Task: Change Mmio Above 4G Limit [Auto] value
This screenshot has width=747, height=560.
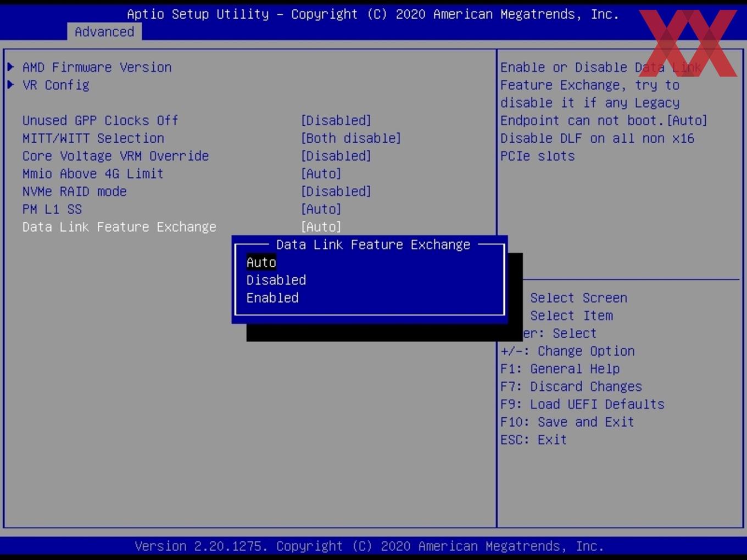Action: click(x=321, y=173)
